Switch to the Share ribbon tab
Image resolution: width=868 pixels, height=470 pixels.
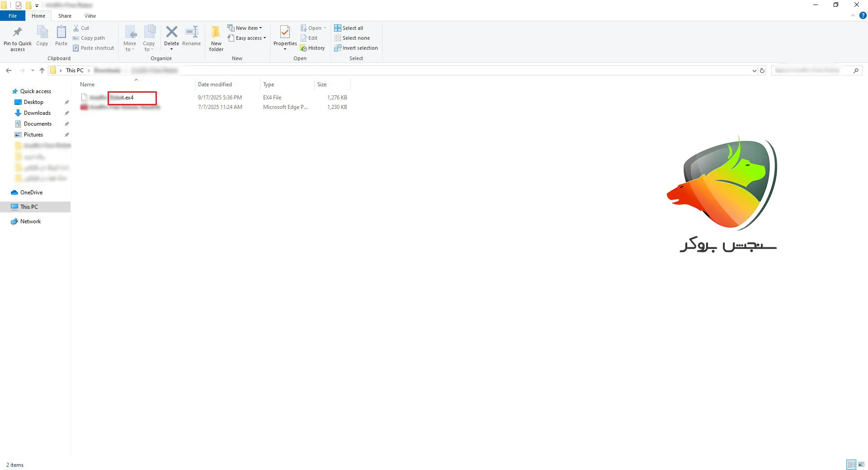pos(65,16)
